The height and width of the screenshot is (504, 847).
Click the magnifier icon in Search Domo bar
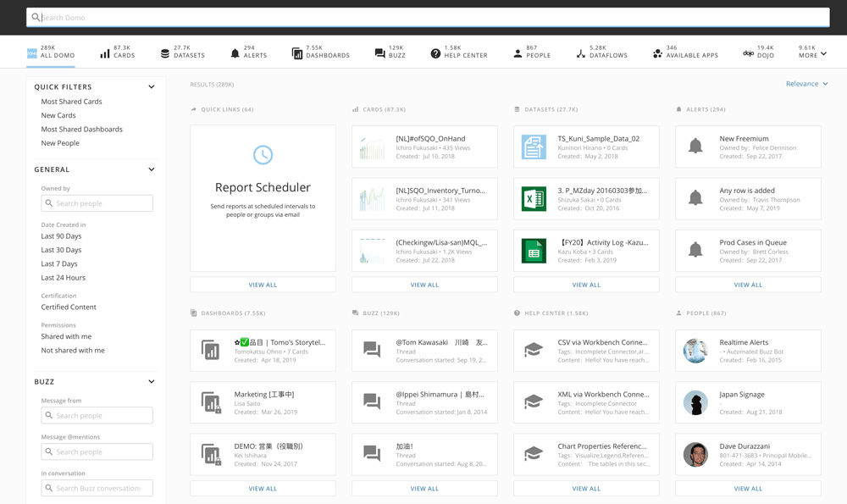(36, 17)
